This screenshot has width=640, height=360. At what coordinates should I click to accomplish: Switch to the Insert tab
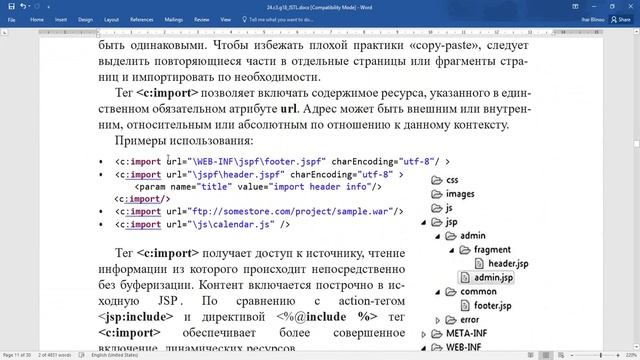point(61,20)
